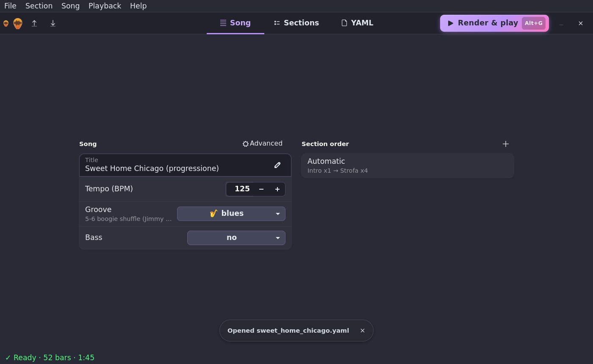Screen dimensions: 593x364
Task: Click the '5-6 boogie shuffle' groove description
Action: 128,219
